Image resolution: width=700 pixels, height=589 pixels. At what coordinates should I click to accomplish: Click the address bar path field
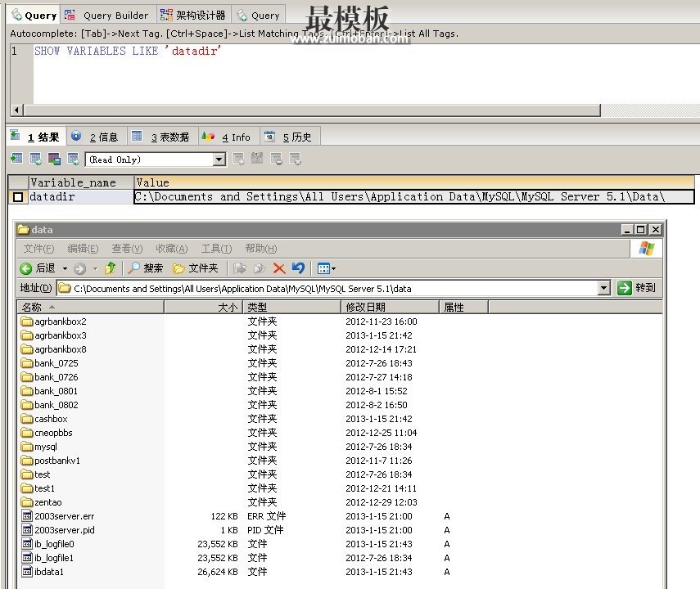327,288
